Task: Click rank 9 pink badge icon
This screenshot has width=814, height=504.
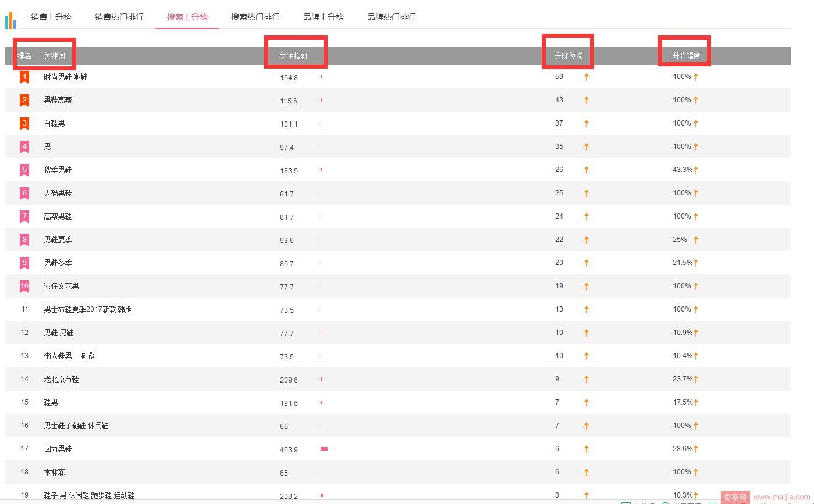Action: click(24, 263)
